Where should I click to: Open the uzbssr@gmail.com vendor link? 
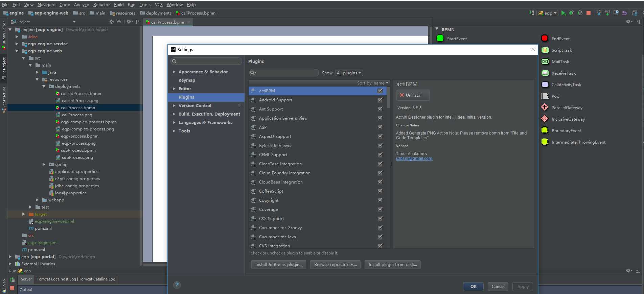point(414,158)
